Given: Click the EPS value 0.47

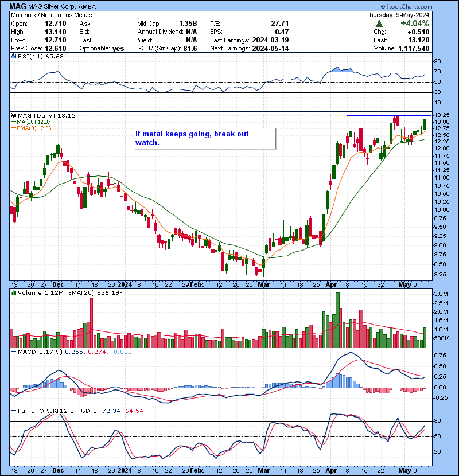Looking at the screenshot, I should pos(282,32).
